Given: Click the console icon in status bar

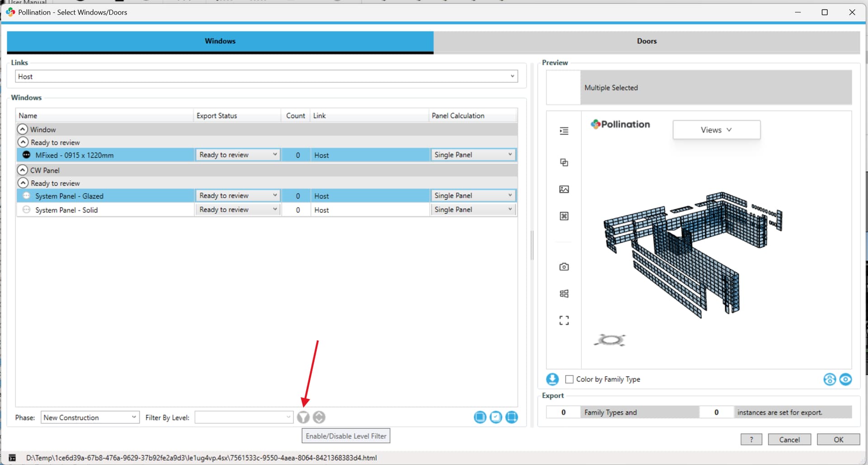Looking at the screenshot, I should tap(12, 458).
